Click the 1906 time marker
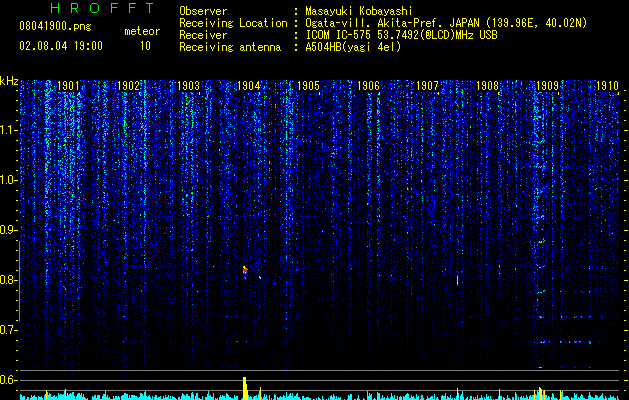This screenshot has width=629, height=400. [368, 85]
